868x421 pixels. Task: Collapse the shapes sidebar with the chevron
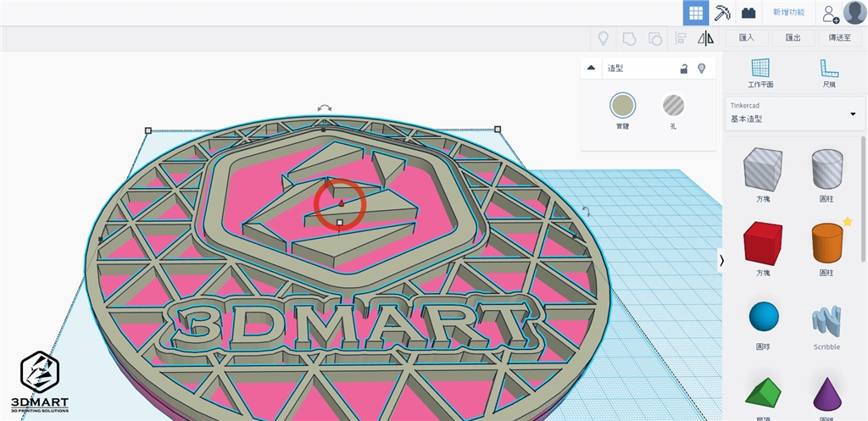click(x=721, y=261)
